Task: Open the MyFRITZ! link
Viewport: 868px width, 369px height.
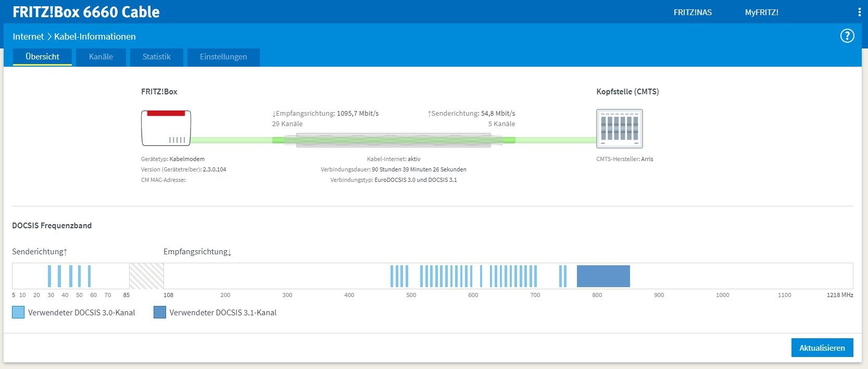Action: click(761, 13)
